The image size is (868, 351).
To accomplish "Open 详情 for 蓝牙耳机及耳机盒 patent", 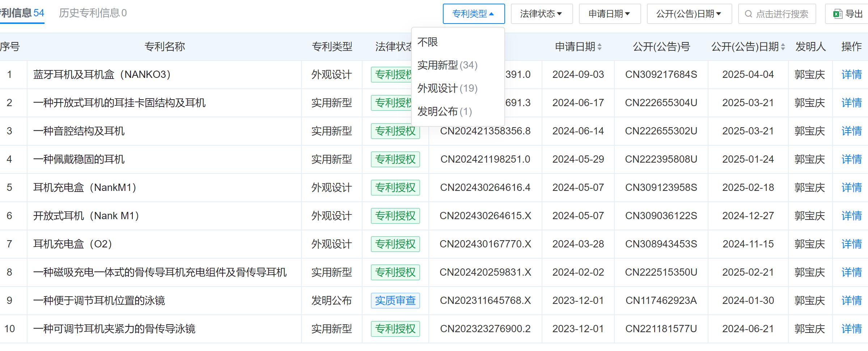I will click(x=851, y=75).
